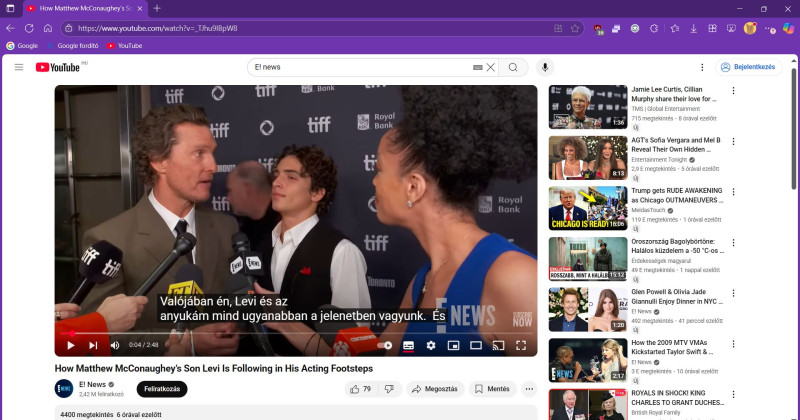800x420 pixels.
Task: Open options menu for 2009 MTV VMAs video
Action: pos(733,344)
